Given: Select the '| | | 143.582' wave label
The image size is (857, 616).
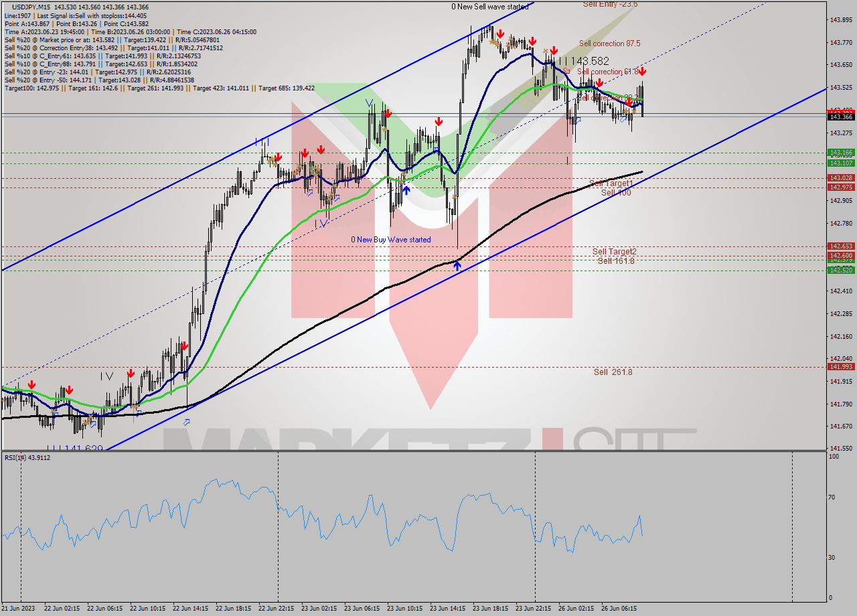Looking at the screenshot, I should click(583, 61).
